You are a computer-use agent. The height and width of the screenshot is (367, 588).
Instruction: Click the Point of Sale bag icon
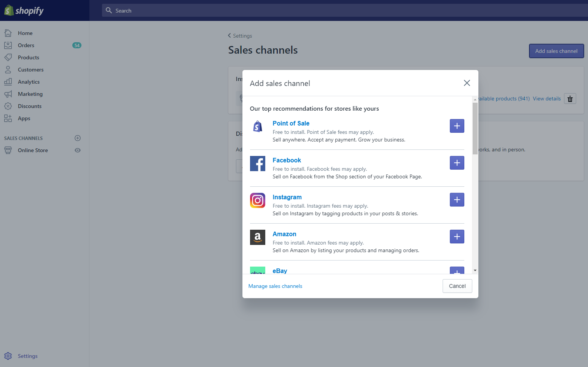[x=258, y=126]
